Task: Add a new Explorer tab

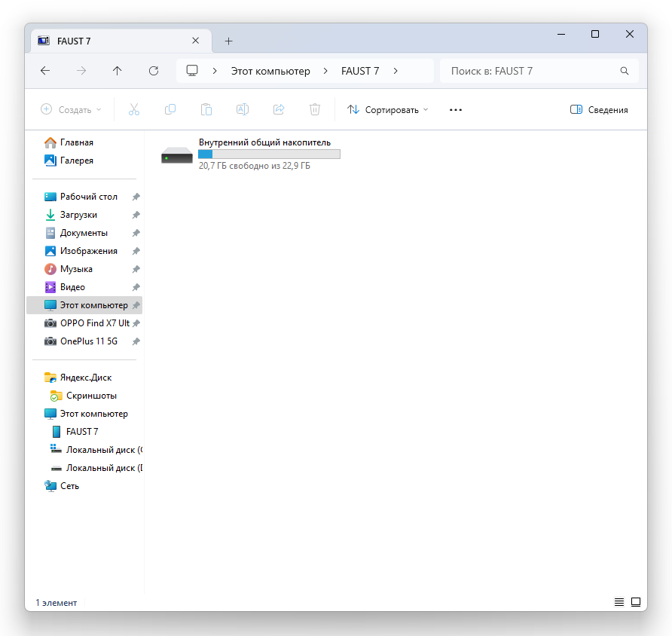Action: pos(228,41)
